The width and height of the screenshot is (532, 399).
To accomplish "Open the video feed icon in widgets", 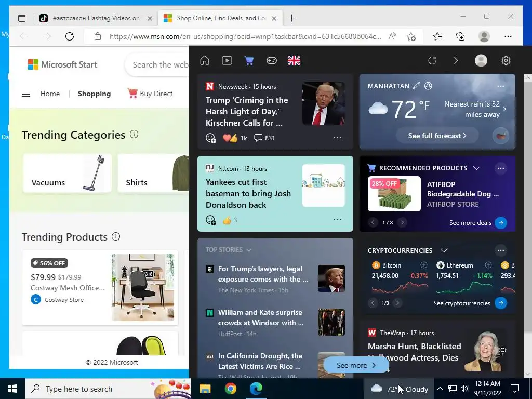I will coord(227,61).
